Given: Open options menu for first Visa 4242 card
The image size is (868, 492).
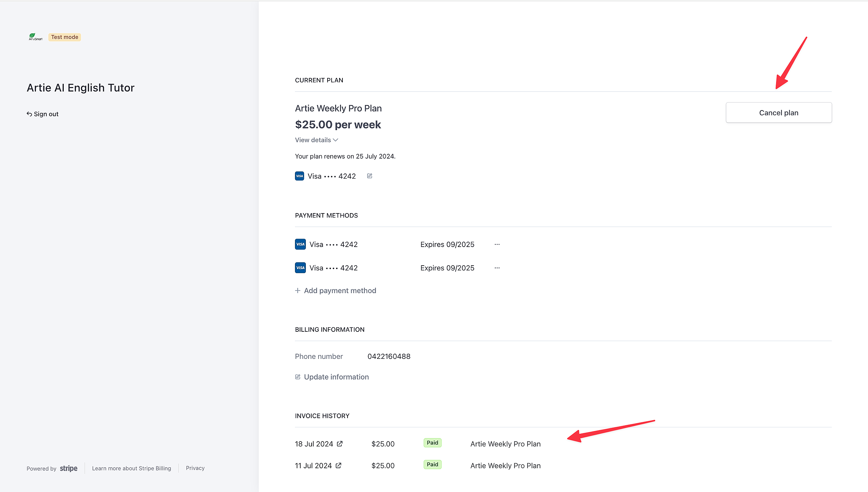Looking at the screenshot, I should pyautogui.click(x=497, y=244).
